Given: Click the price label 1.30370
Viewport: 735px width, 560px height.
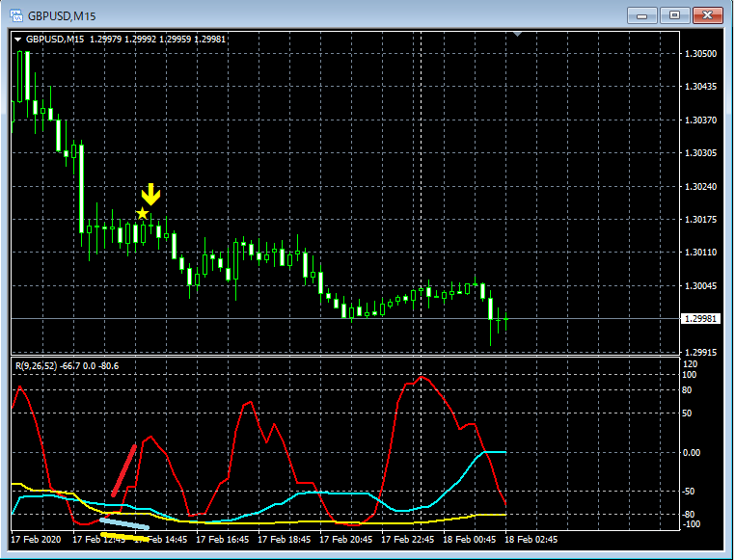Looking at the screenshot, I should click(x=700, y=120).
